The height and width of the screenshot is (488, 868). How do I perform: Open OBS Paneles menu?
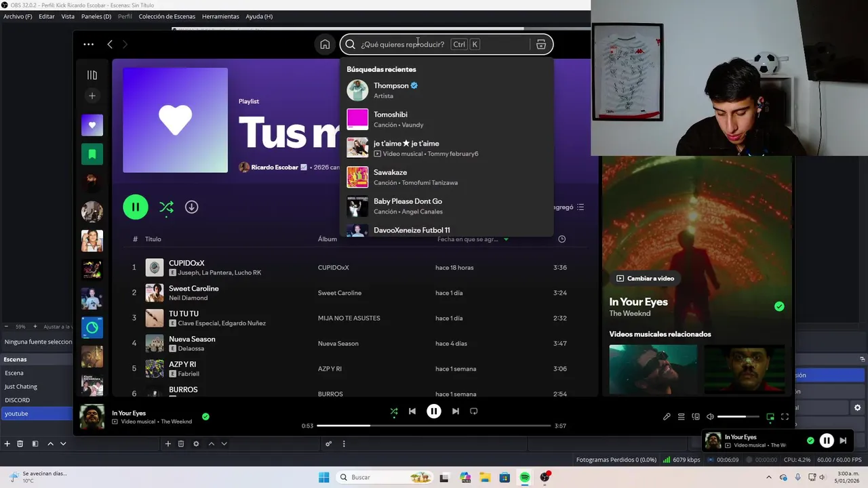pos(96,16)
